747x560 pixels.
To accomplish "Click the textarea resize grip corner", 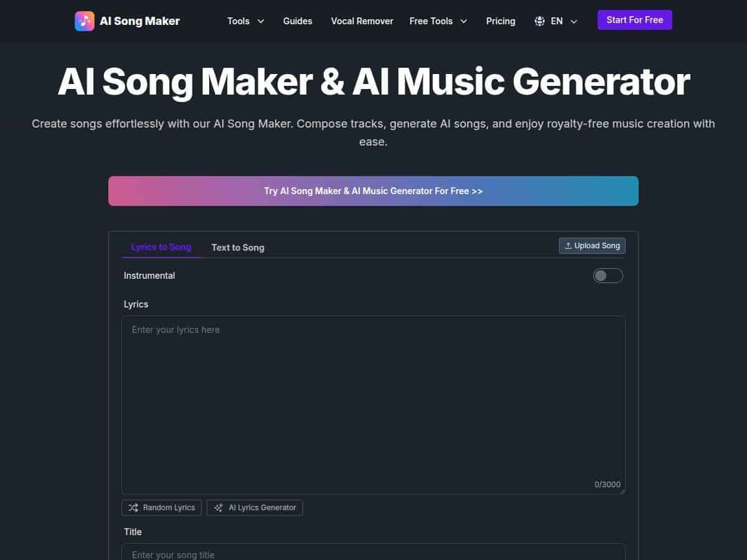I will click(622, 492).
